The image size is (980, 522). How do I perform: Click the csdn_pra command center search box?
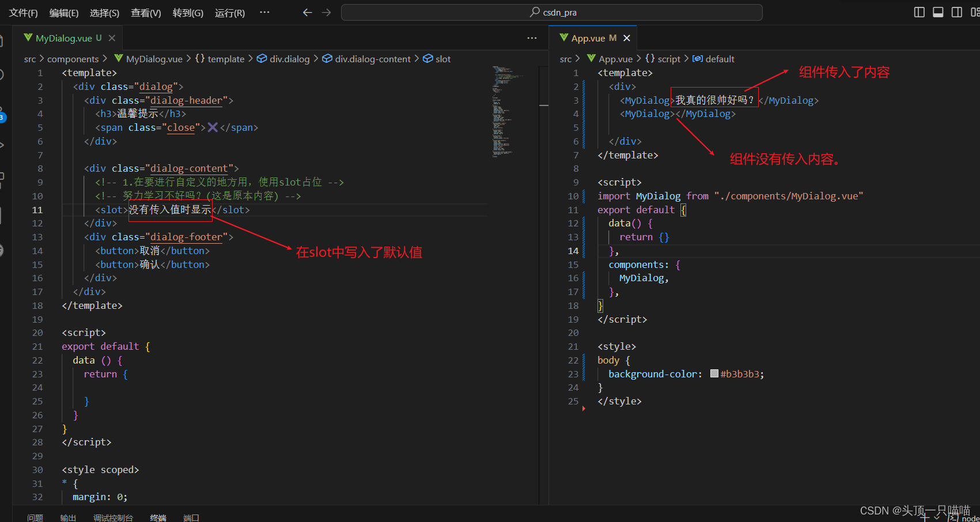coord(552,12)
